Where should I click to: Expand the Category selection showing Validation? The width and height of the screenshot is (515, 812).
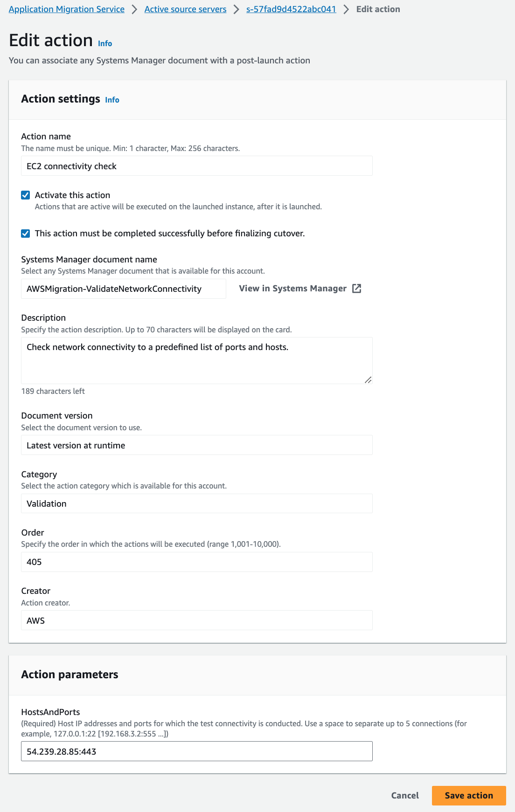[x=196, y=503]
